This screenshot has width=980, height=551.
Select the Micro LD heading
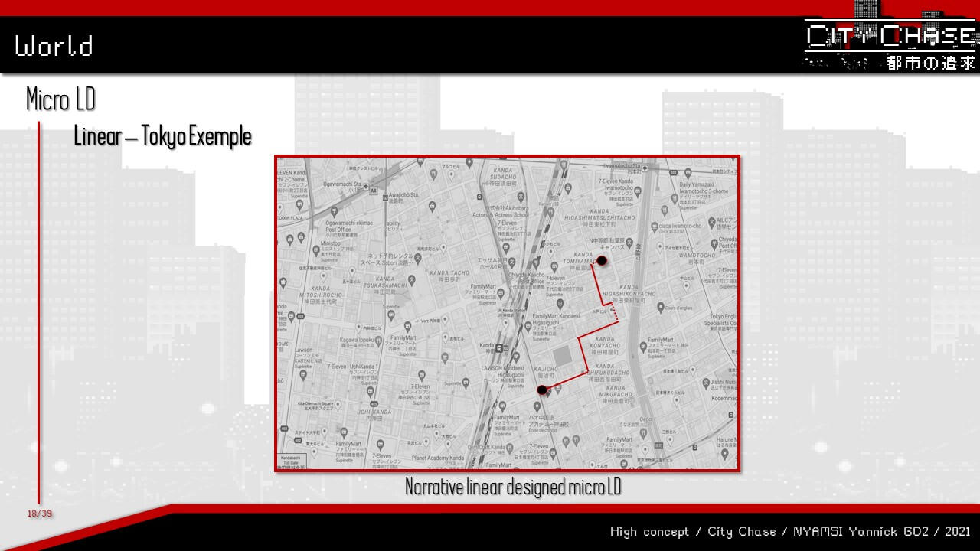[x=60, y=99]
